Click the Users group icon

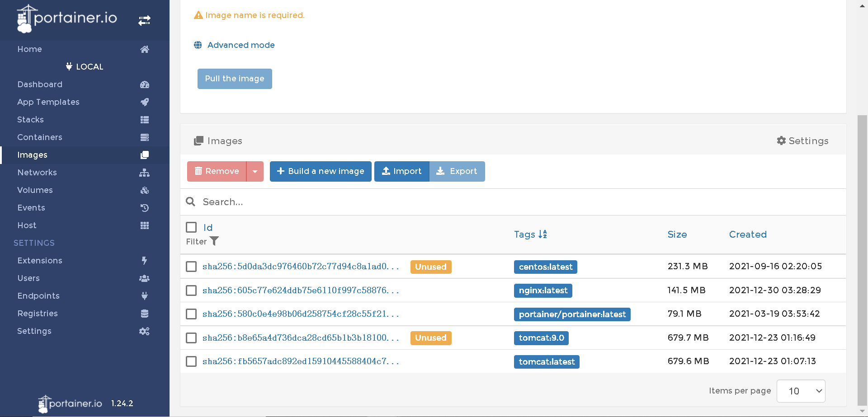[x=145, y=278]
